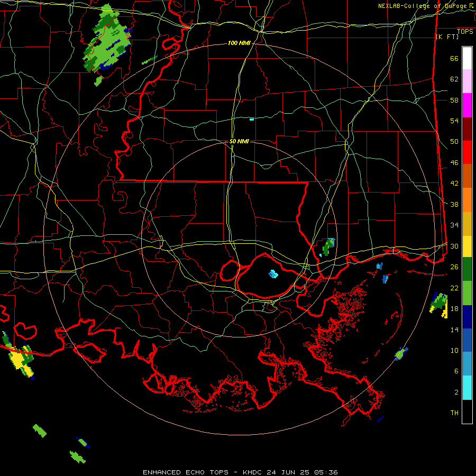Viewport: 476px width, 476px height.
Task: Click the "42" legend value
Action: pos(454,184)
